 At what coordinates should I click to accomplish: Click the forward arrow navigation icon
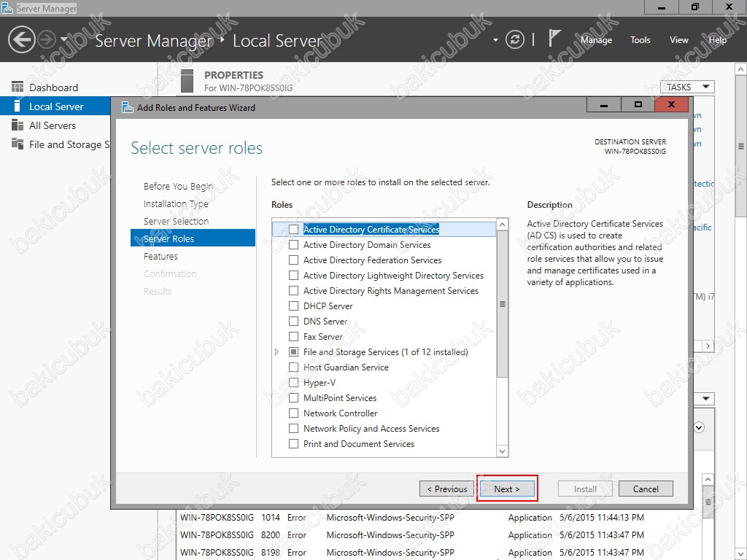pyautogui.click(x=47, y=39)
